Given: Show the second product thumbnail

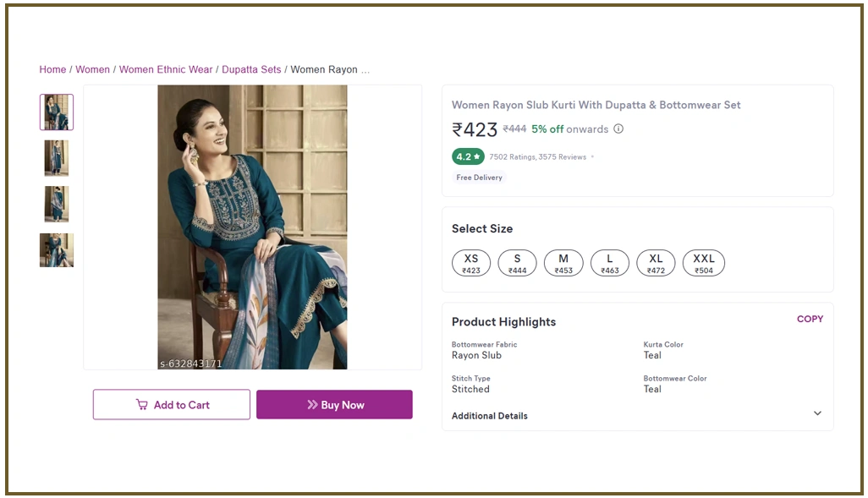Looking at the screenshot, I should pos(57,158).
